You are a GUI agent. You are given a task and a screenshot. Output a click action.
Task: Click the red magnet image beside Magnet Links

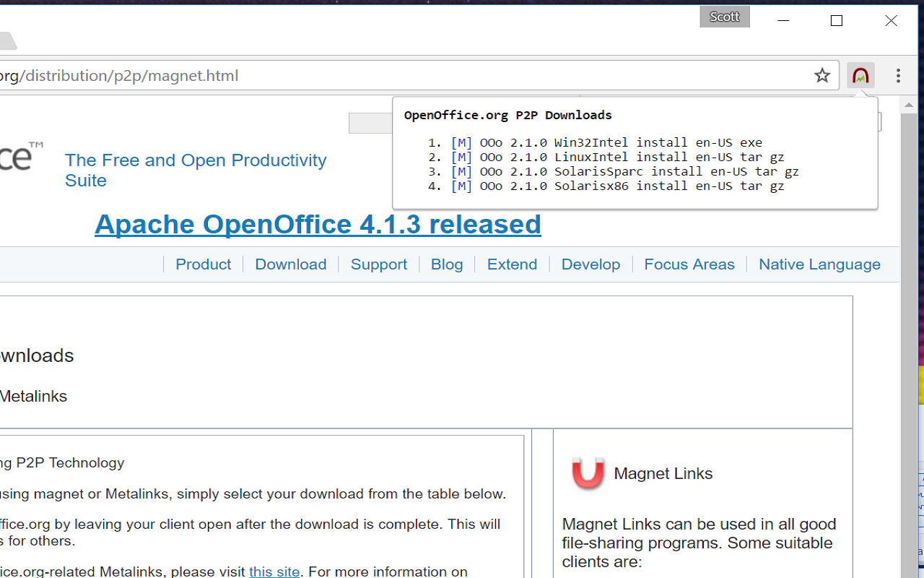[x=588, y=473]
